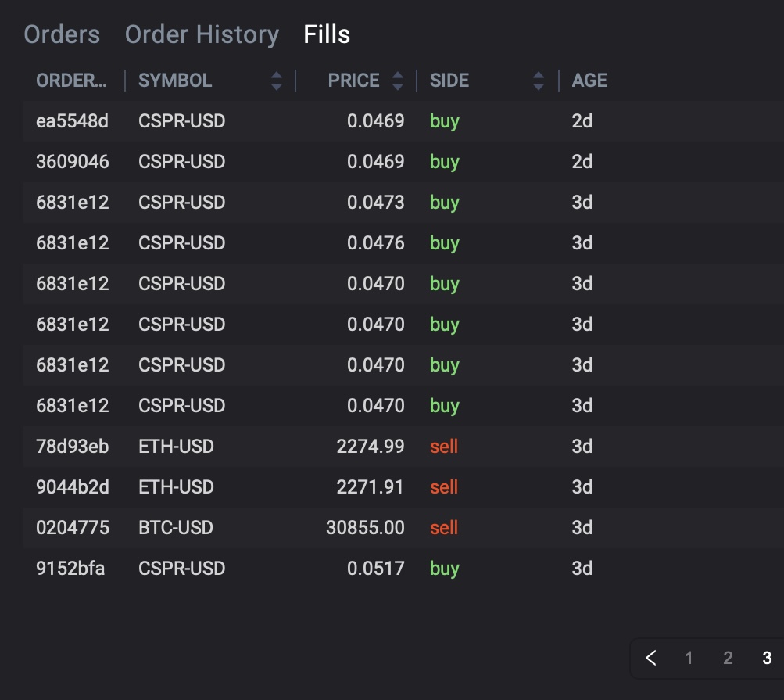Click the AGE column header
This screenshot has height=700, width=784.
pos(589,81)
